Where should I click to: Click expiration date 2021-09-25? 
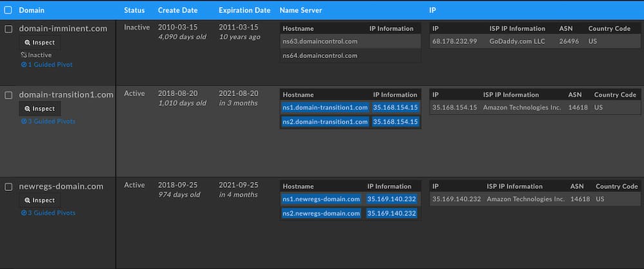(239, 185)
